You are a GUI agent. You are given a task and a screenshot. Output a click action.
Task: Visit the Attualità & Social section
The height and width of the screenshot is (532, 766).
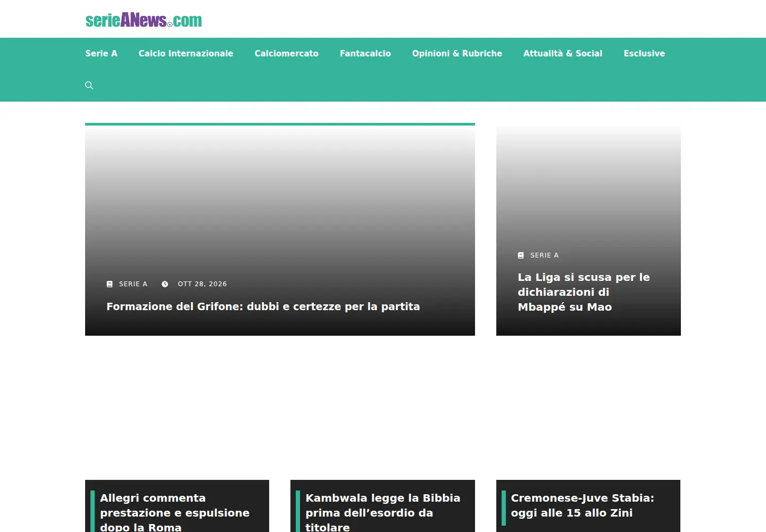click(563, 53)
